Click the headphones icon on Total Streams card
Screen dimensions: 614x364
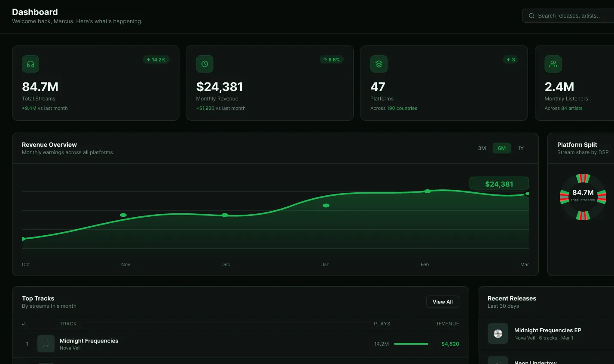click(x=30, y=64)
